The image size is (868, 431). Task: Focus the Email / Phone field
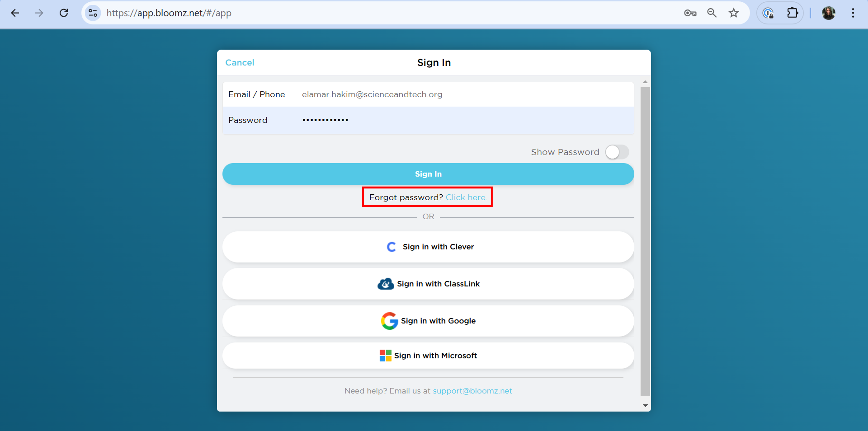point(428,95)
